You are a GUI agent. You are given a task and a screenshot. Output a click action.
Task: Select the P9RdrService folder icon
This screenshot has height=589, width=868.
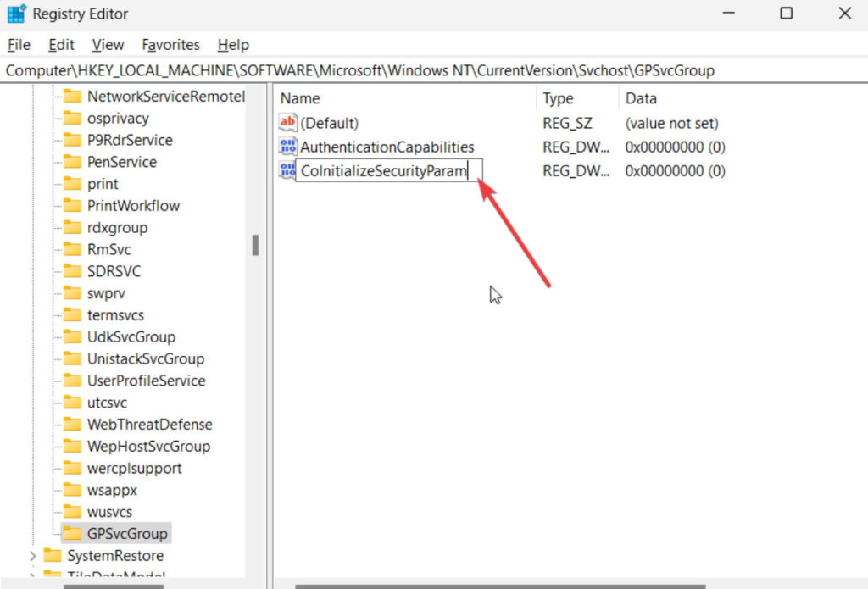[x=72, y=140]
